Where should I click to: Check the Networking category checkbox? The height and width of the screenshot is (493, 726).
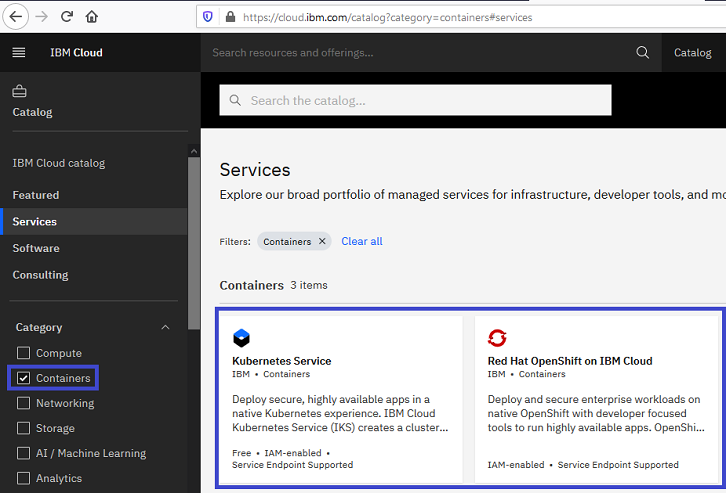(x=23, y=403)
